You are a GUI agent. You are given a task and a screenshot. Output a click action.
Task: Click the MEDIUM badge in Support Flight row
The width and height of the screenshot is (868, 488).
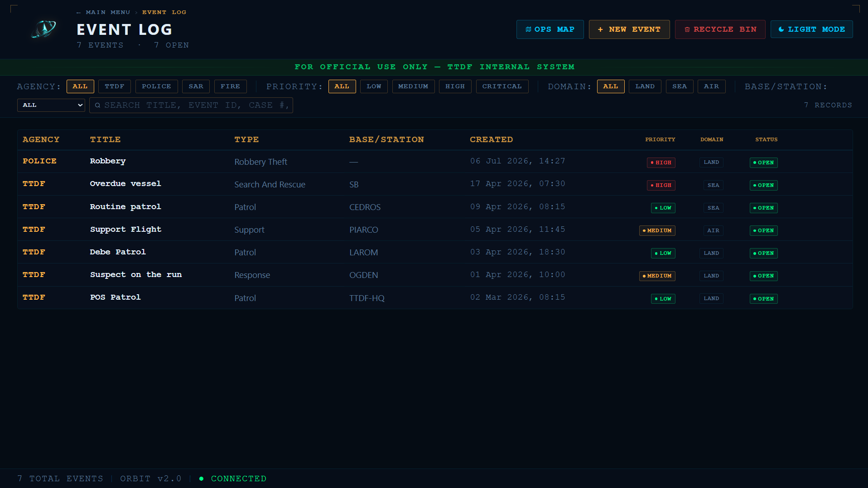pos(657,230)
